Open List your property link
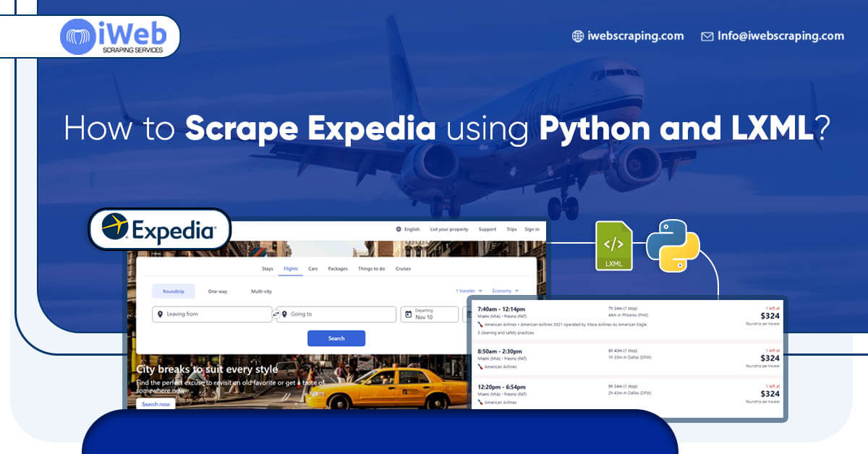The width and height of the screenshot is (868, 454). (449, 229)
